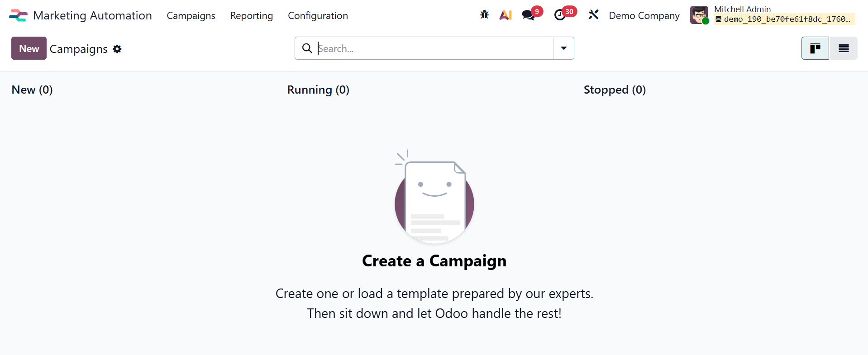Click Mitchell Admin's avatar picture
The height and width of the screenshot is (355, 868).
[699, 15]
